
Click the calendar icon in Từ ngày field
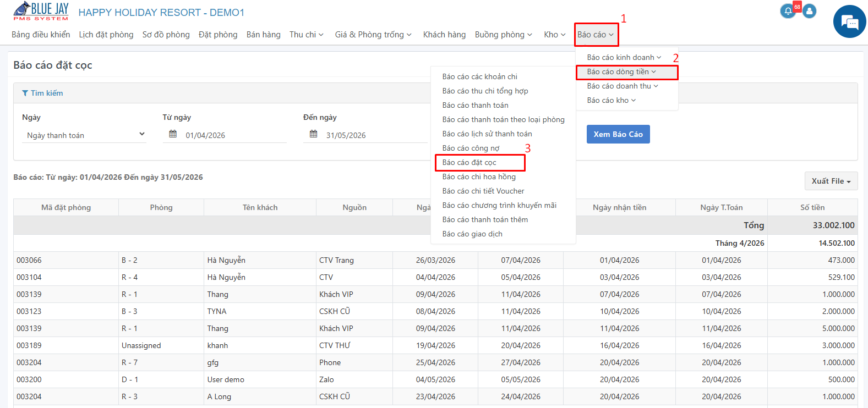[173, 134]
